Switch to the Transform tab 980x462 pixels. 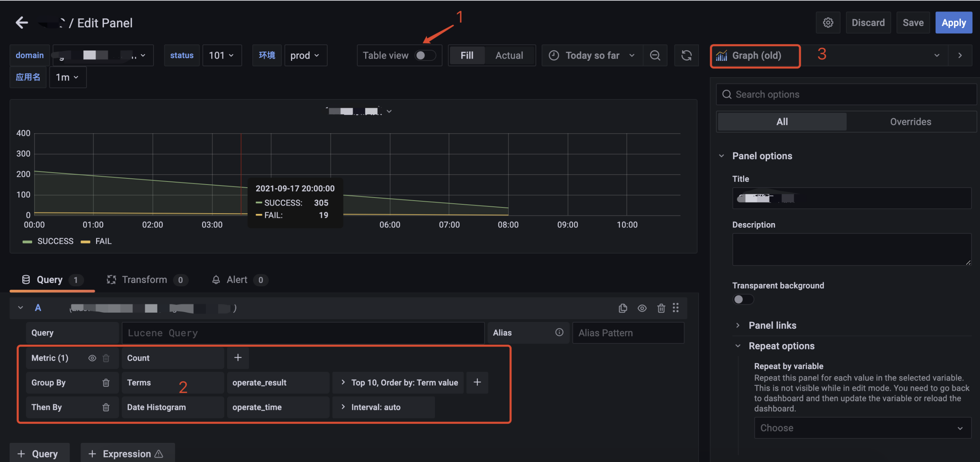[144, 280]
